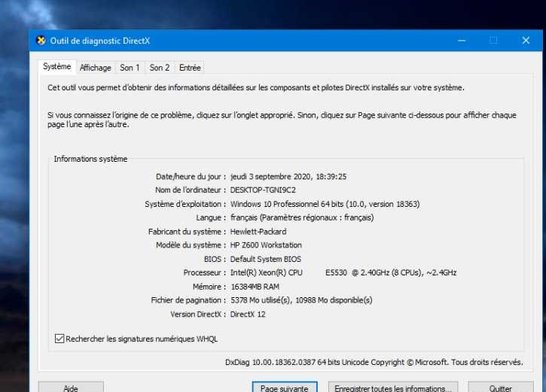This screenshot has width=546, height=392.
Task: Select computer name DESKTOP-TGNI9C2
Action: click(263, 190)
